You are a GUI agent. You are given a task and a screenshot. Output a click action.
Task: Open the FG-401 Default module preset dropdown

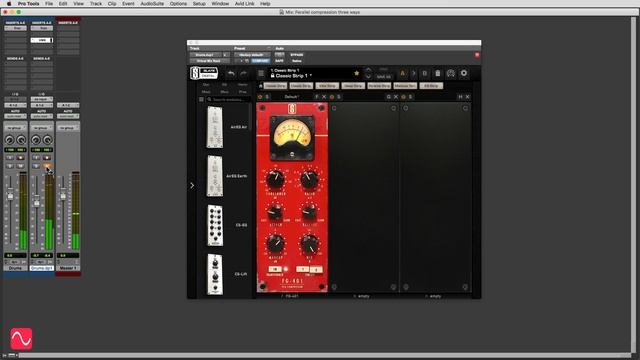[x=291, y=97]
